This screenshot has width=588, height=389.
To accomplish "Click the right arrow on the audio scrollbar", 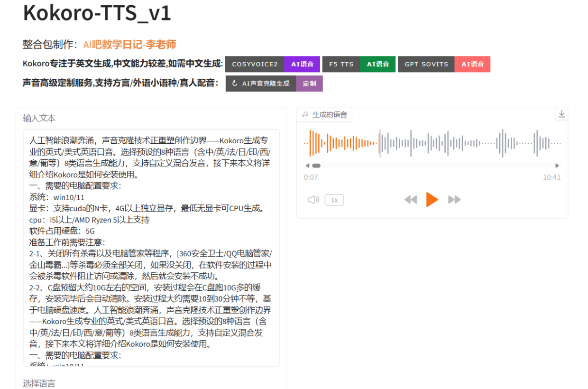I will 558,166.
